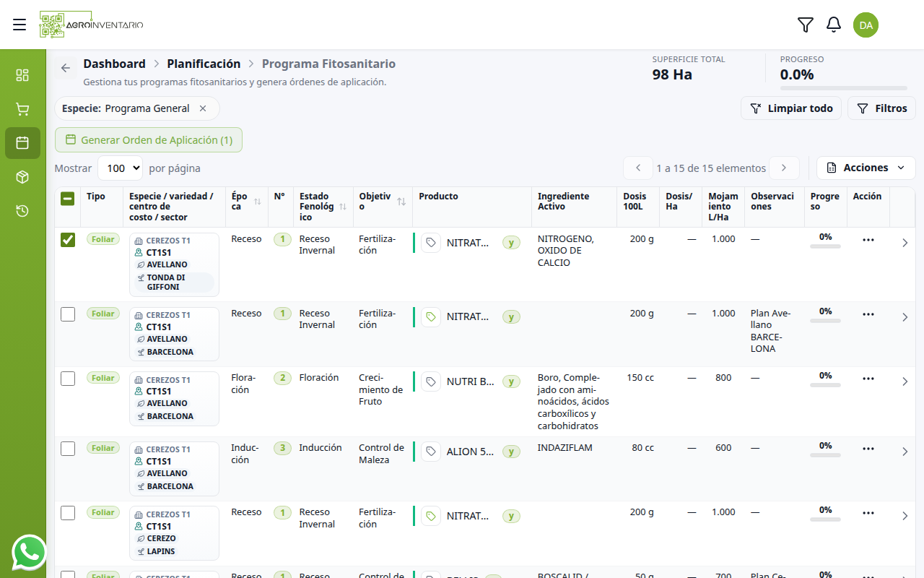Open the hamburger navigation menu
The width and height of the screenshot is (924, 578).
click(x=19, y=25)
